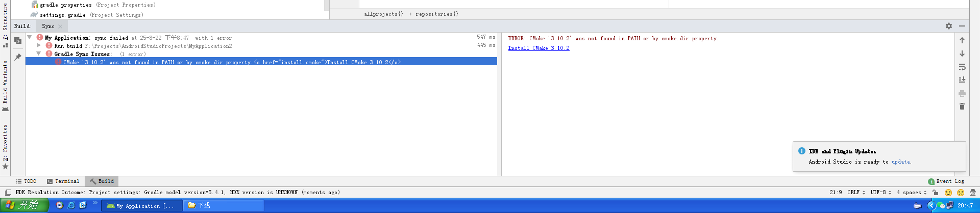
Task: Close the Sync tab with its x
Action: pos(60,26)
